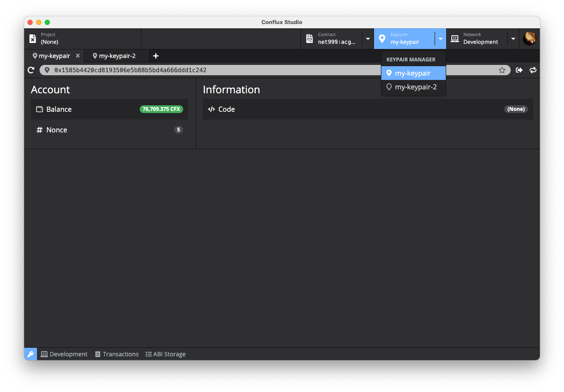Click the ABI Storage list icon
Viewport: 564px width, 392px height.
tap(149, 354)
